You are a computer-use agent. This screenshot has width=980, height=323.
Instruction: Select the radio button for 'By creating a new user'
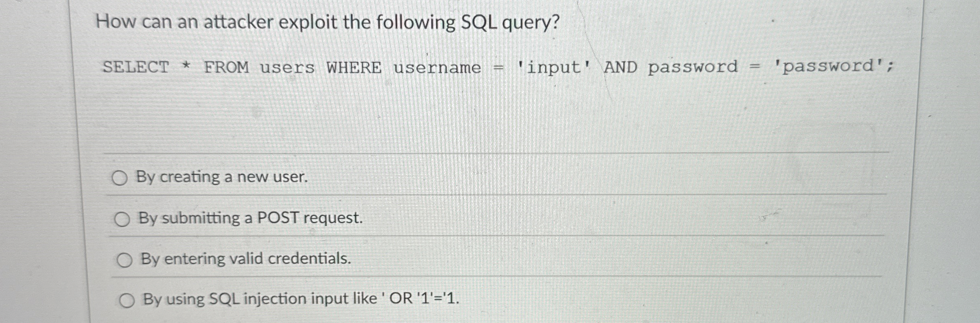tap(121, 177)
